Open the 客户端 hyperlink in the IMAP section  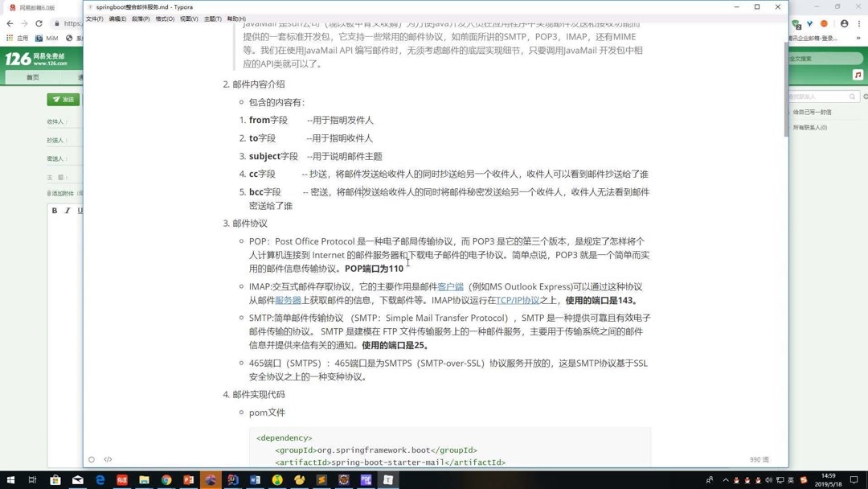[x=450, y=286]
